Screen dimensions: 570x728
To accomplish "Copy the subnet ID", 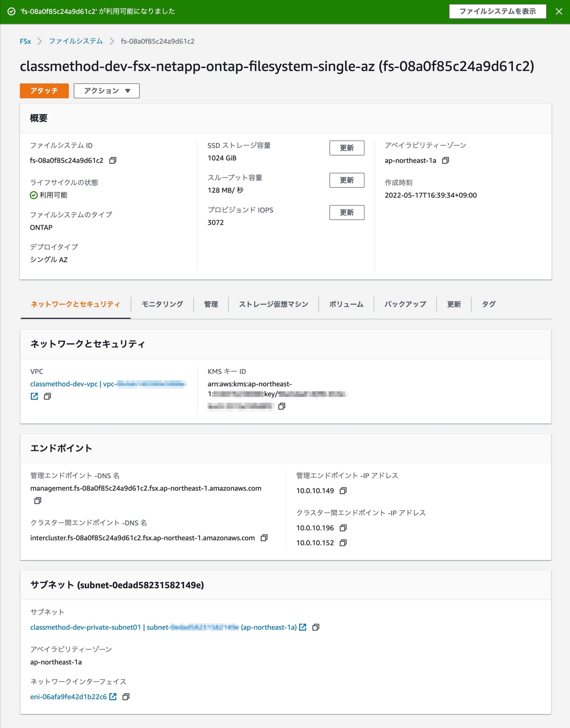I will click(x=316, y=627).
